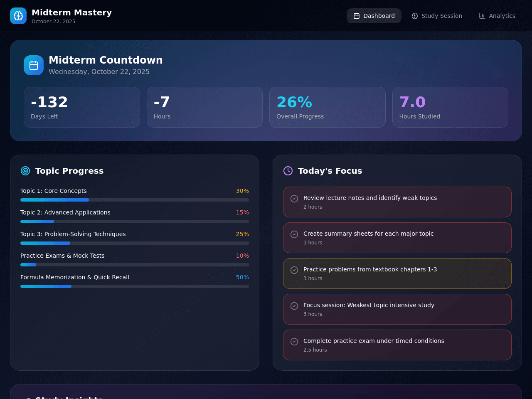
Task: Click the Topic 2: Advanced Applications progress bar
Action: 135,222
